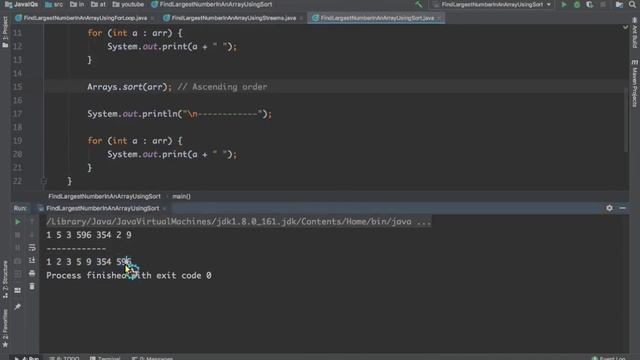Collapse method at line 22 fold marker
This screenshot has height=360, width=640.
tap(44, 181)
